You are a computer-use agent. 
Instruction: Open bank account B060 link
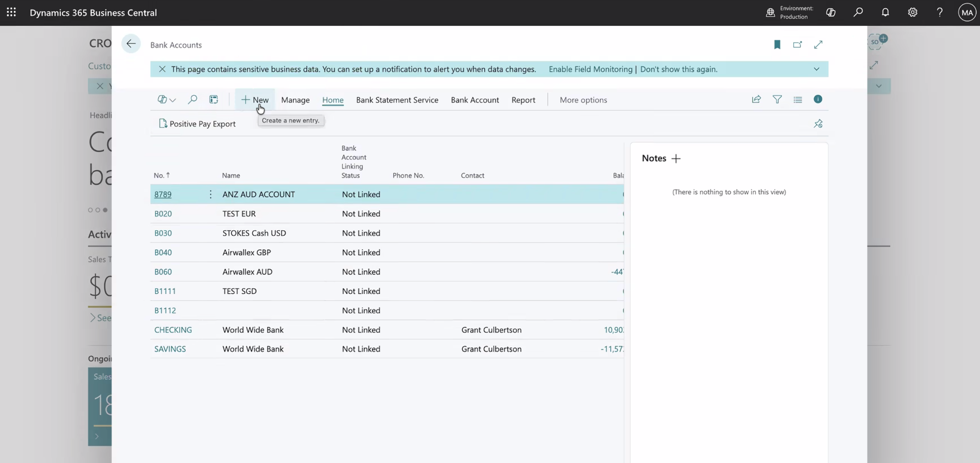163,271
